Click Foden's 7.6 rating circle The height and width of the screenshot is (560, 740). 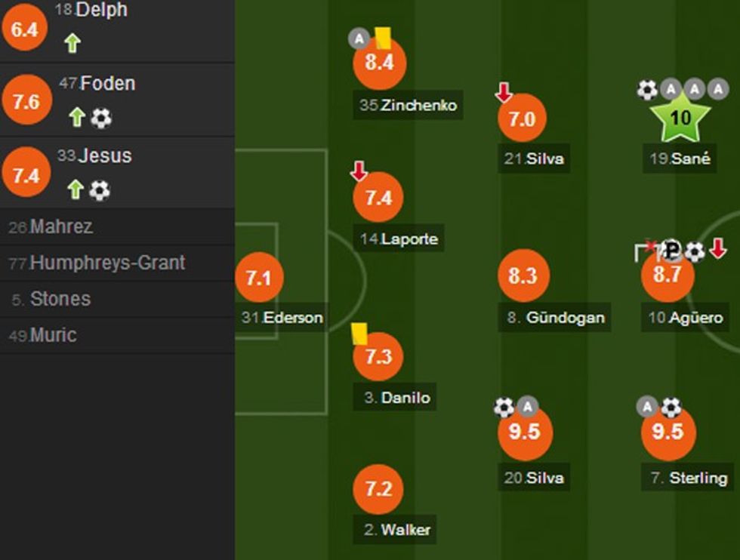click(26, 100)
